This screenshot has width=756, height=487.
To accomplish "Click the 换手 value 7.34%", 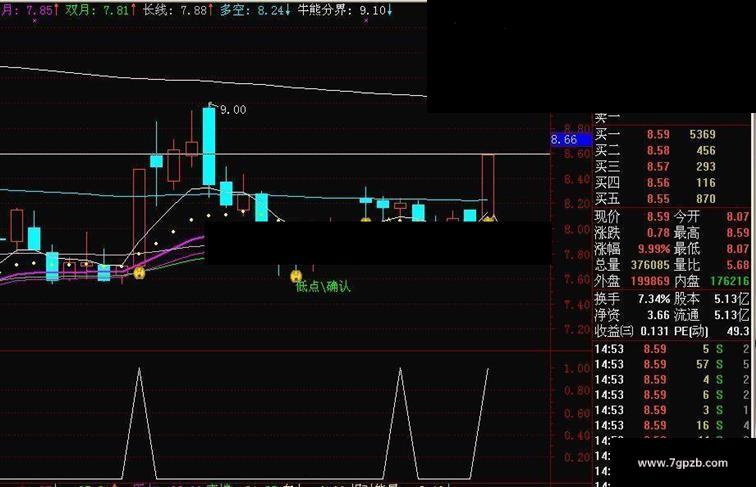I will [x=654, y=299].
